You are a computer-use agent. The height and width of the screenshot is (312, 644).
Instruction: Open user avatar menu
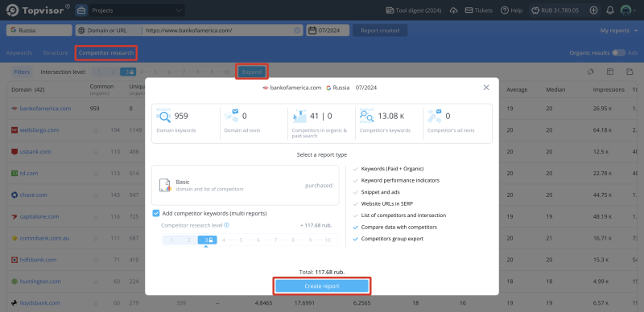click(x=628, y=10)
